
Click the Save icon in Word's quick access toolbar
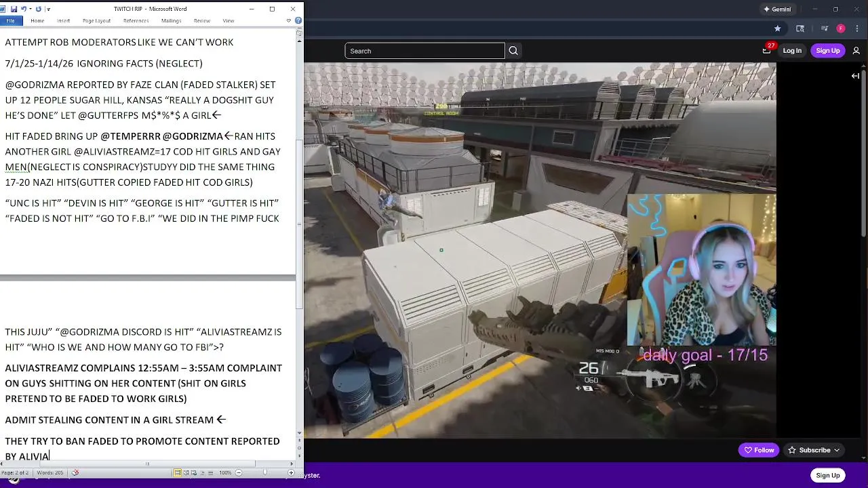tap(14, 9)
